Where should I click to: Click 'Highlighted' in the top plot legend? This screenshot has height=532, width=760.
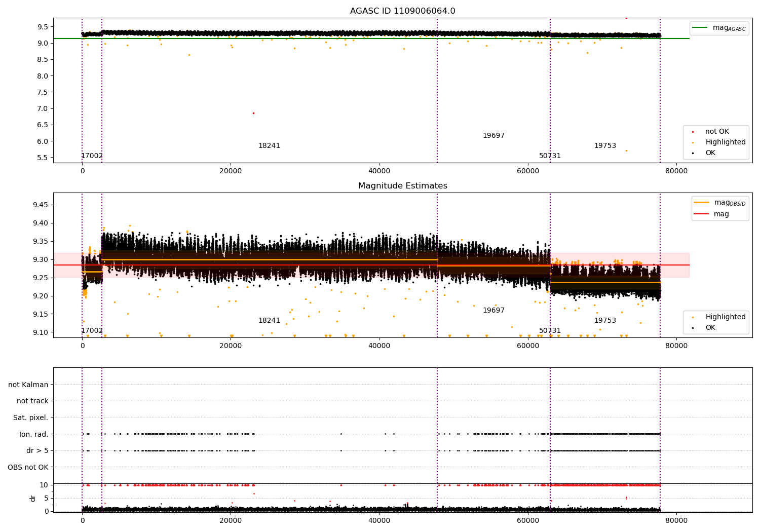click(x=725, y=142)
